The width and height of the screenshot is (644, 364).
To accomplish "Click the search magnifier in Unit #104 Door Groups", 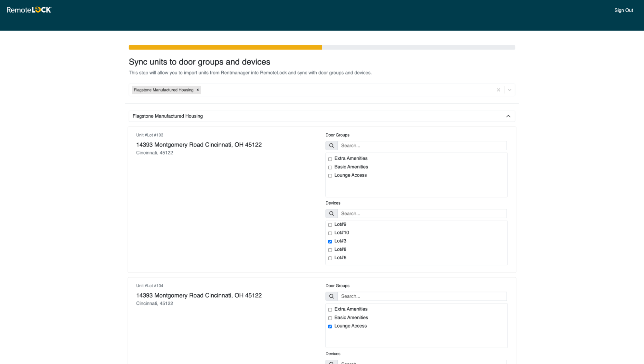I will [331, 296].
